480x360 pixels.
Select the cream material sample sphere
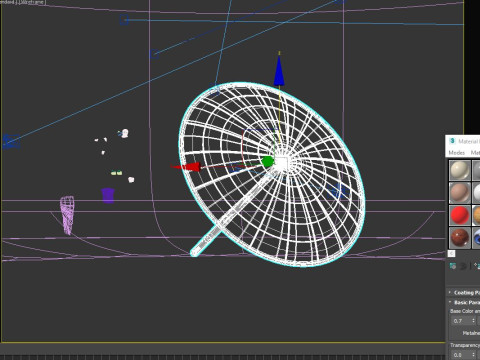pos(460,170)
